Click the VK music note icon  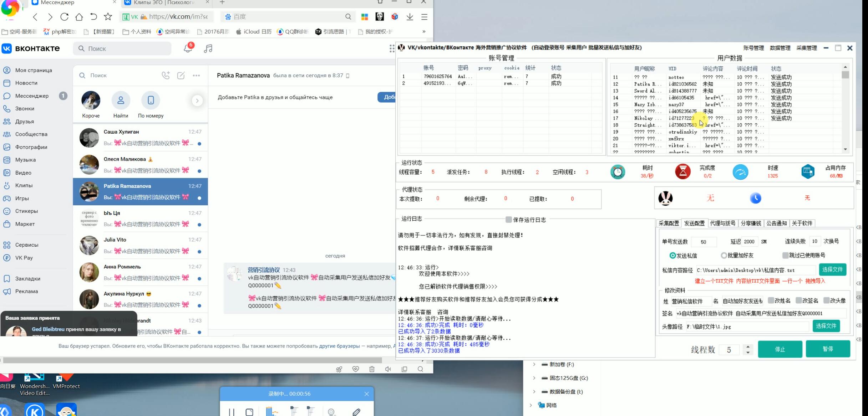[x=208, y=49]
